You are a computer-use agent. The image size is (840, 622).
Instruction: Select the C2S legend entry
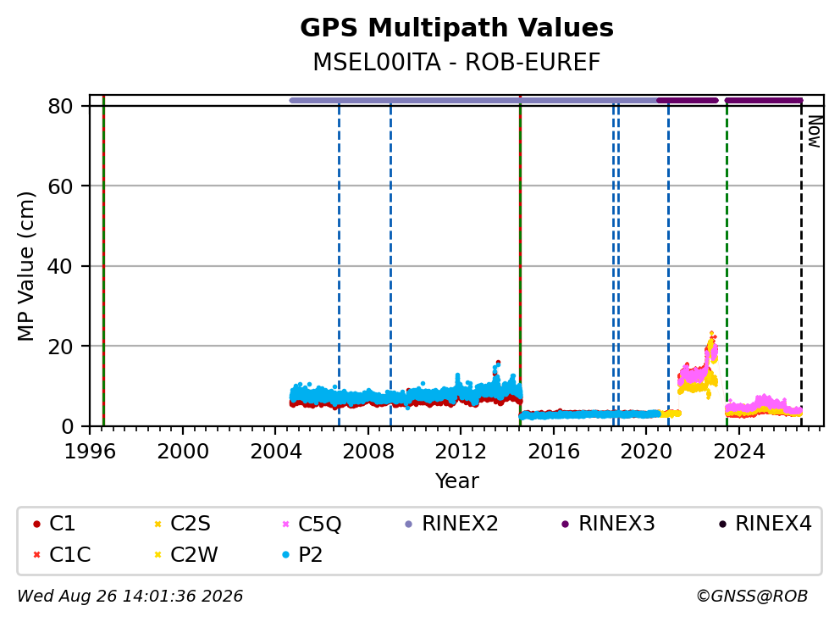(x=182, y=524)
